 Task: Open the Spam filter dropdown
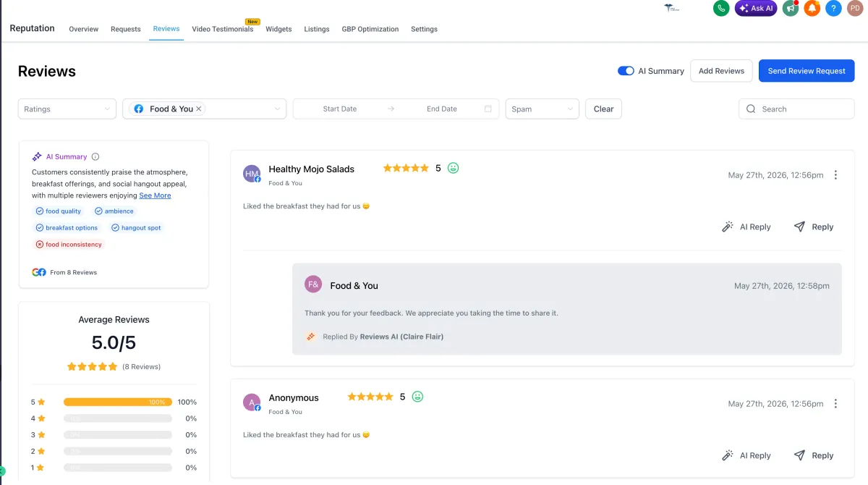(x=542, y=109)
